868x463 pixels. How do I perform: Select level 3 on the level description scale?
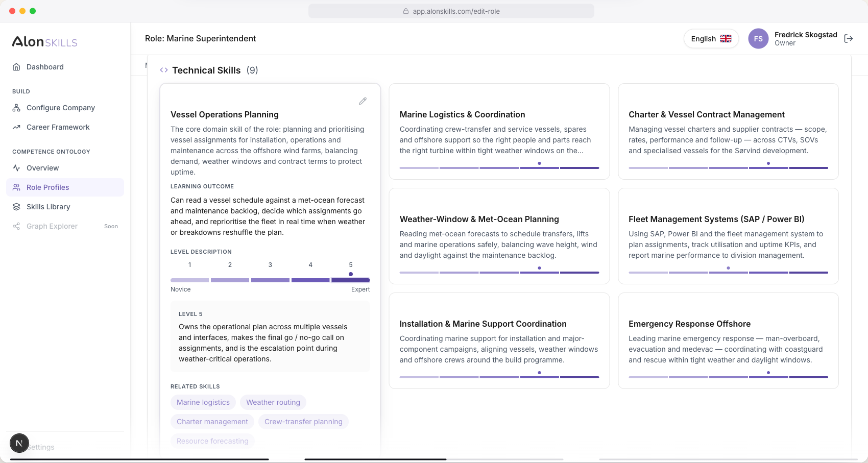[x=270, y=280]
